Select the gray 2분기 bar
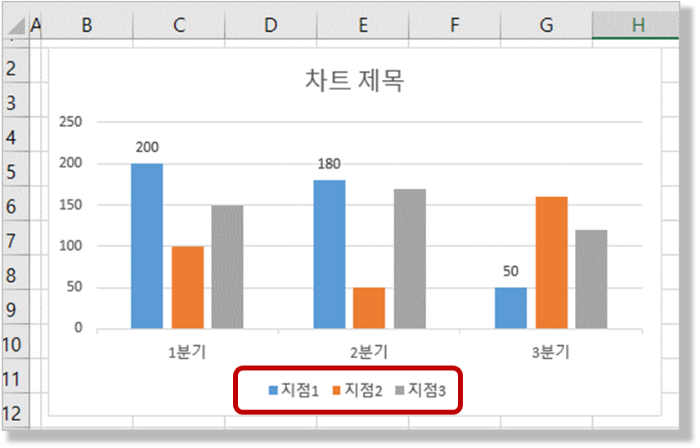This screenshot has height=448, width=700. click(410, 259)
